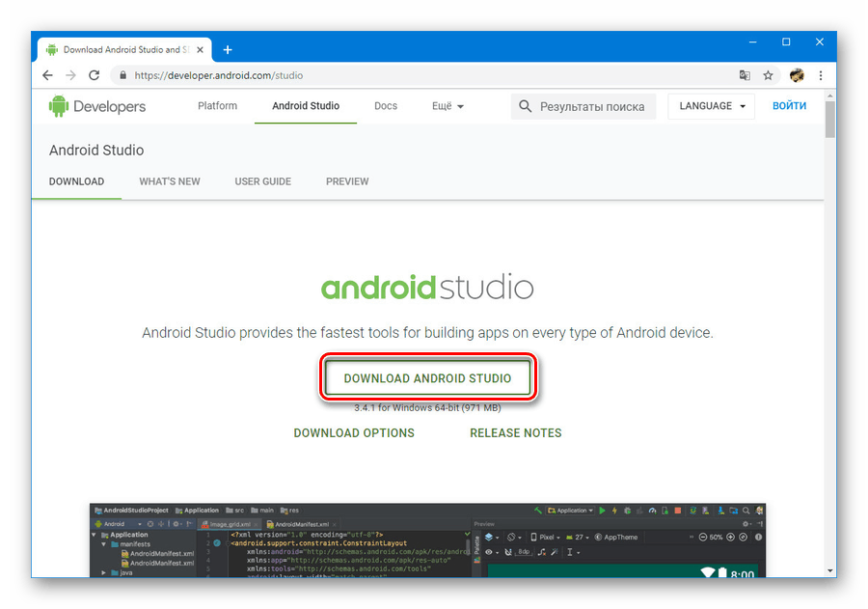Select the Build hammer icon
This screenshot has width=868, height=609.
[x=535, y=512]
